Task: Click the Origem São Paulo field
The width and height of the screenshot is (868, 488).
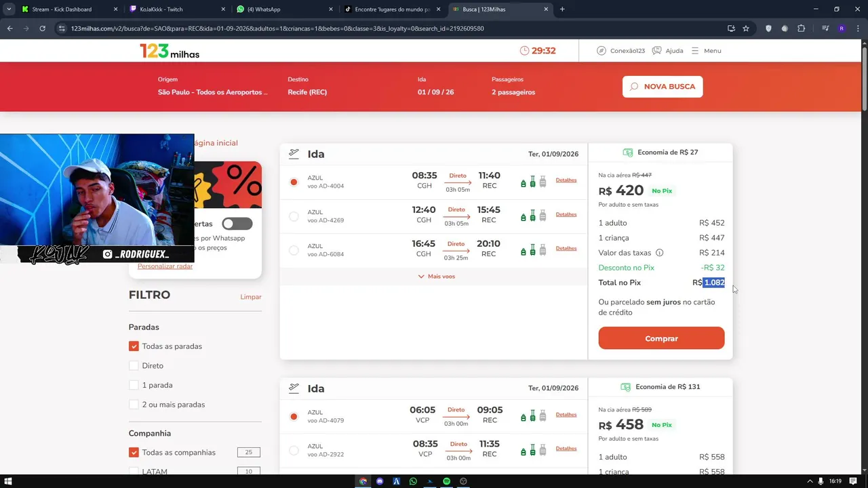Action: 213,86
